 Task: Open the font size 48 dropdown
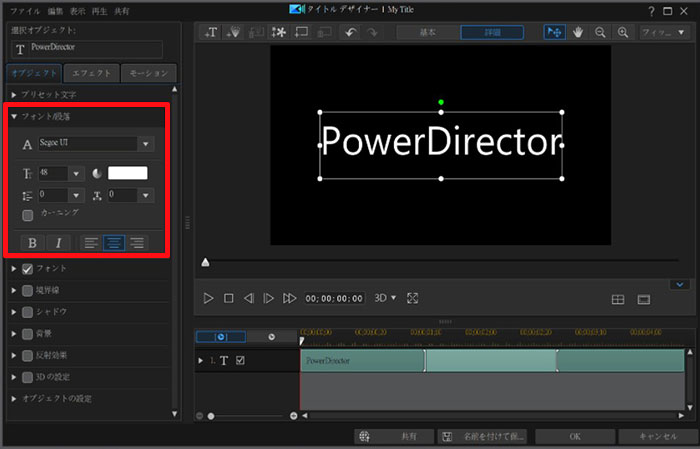[76, 173]
